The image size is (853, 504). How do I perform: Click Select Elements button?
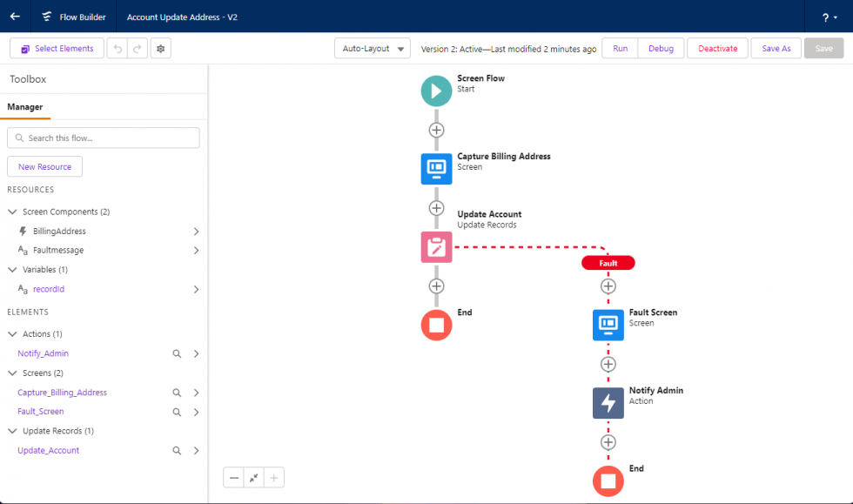click(x=57, y=49)
